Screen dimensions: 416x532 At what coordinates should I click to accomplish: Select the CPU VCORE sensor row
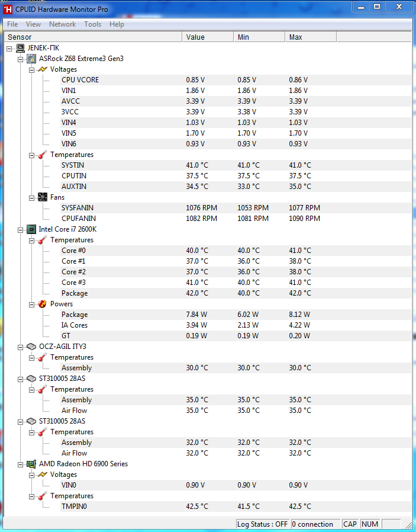coord(80,80)
